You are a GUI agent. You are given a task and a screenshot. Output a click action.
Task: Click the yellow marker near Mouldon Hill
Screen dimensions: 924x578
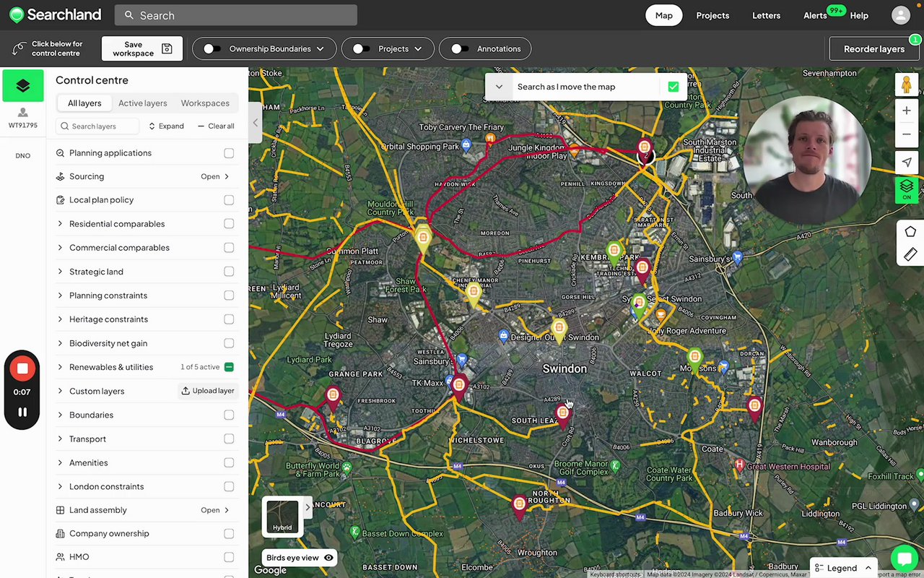coord(423,238)
